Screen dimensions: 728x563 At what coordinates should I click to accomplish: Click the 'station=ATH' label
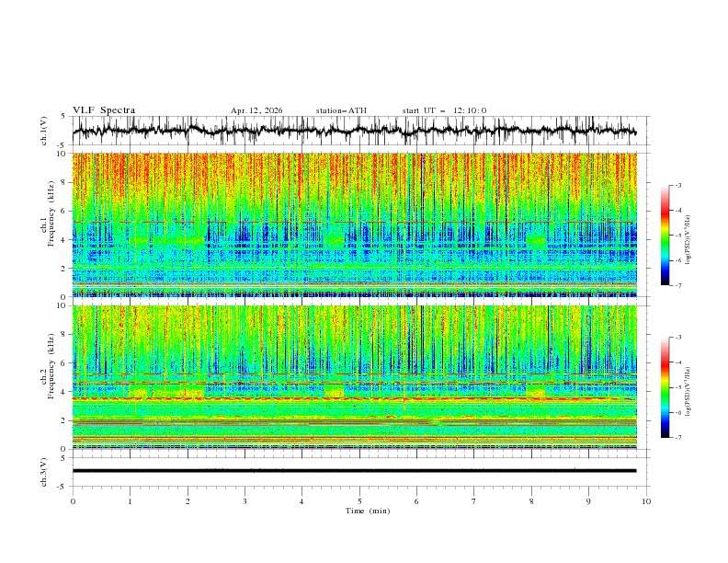point(341,110)
